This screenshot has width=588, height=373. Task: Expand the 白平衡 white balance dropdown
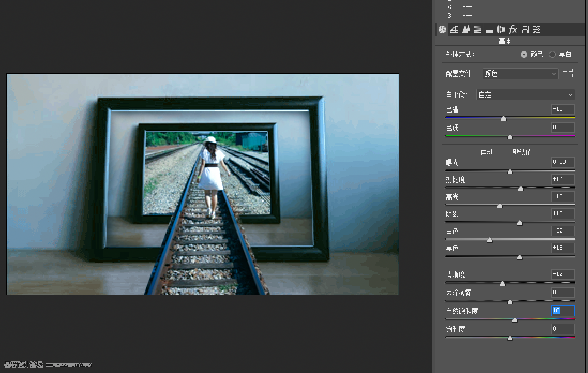tap(525, 94)
